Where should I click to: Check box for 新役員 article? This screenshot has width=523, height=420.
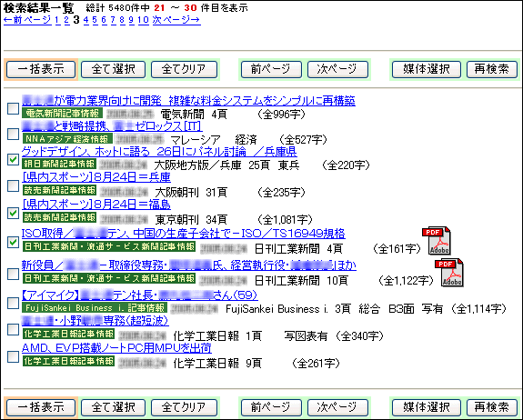tap(13, 274)
